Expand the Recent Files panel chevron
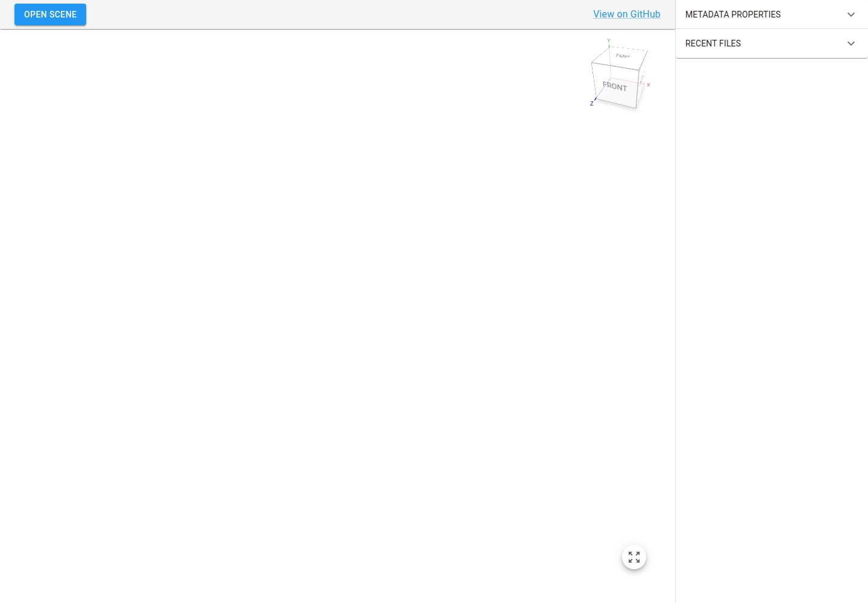 pyautogui.click(x=851, y=43)
